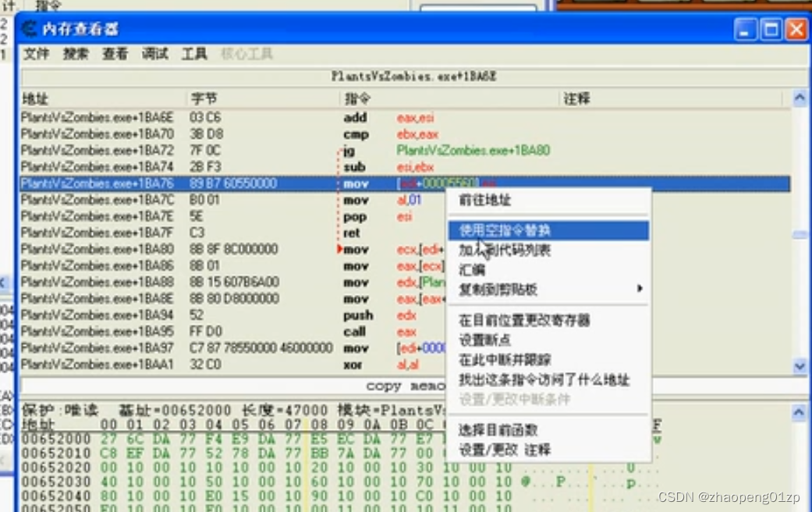Choose 在此中断并跟踪 in context menu
Screen dimensions: 812x512
coord(548,360)
